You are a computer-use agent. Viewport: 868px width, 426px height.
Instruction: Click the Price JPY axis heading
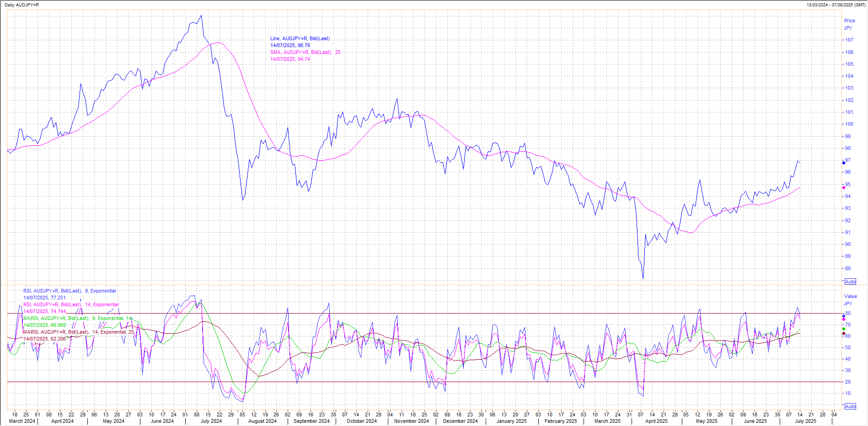pyautogui.click(x=849, y=24)
